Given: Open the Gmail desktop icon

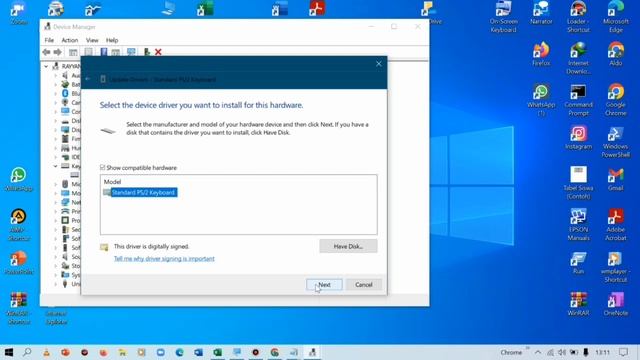Looking at the screenshot, I should (x=616, y=179).
